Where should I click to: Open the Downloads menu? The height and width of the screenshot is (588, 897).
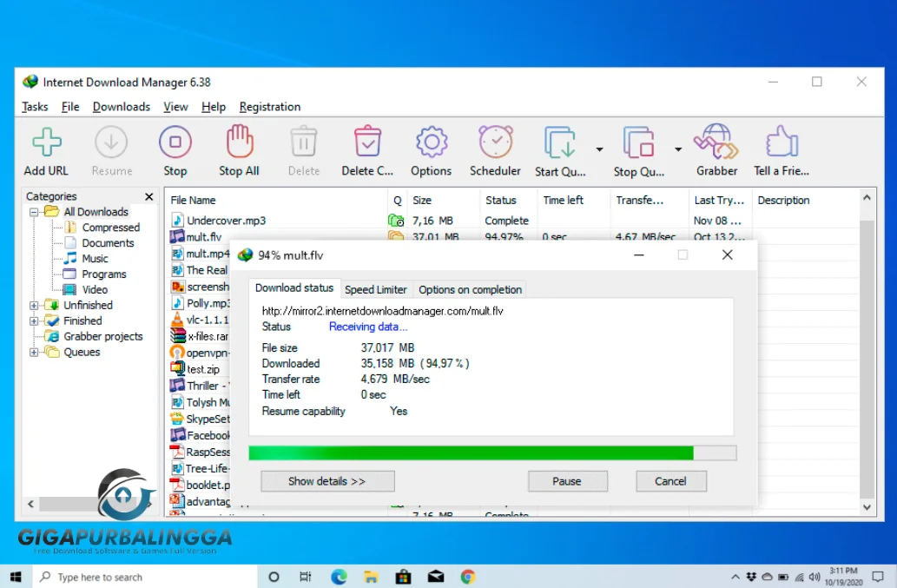tap(122, 107)
